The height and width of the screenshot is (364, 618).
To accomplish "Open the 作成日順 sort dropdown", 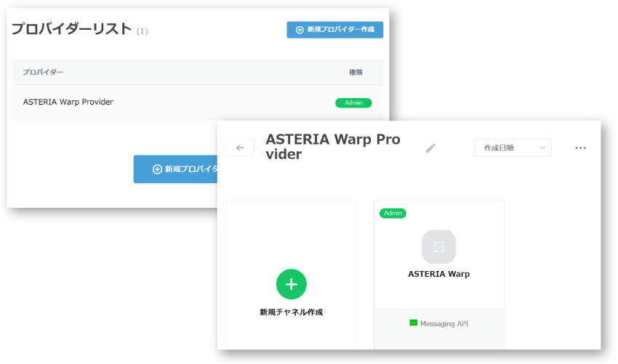I will coord(513,147).
